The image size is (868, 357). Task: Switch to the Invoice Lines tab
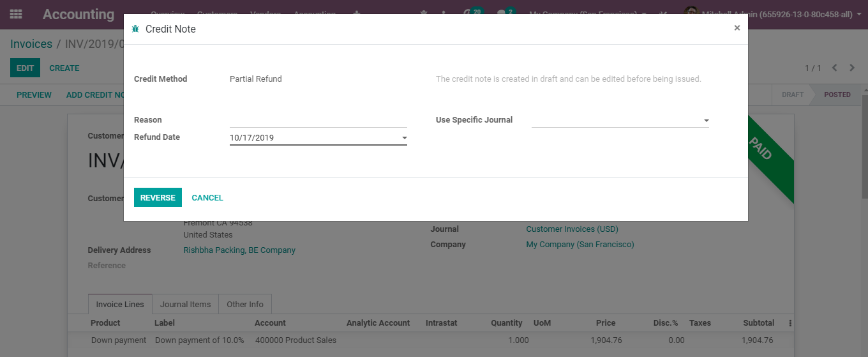click(120, 304)
